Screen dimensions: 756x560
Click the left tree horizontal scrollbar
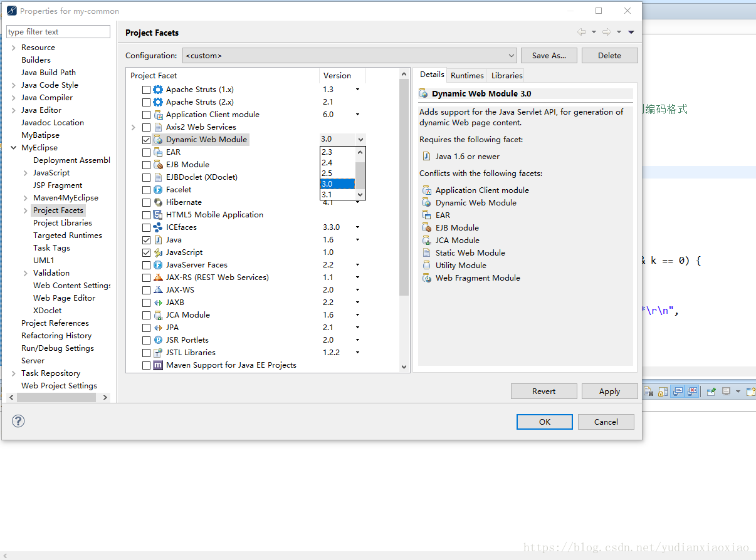coord(58,397)
